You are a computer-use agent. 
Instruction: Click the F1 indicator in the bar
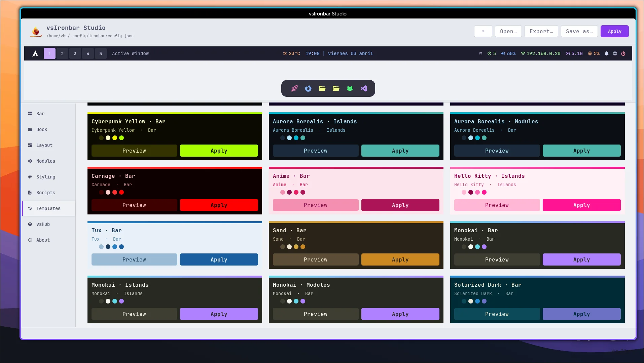[x=481, y=53]
